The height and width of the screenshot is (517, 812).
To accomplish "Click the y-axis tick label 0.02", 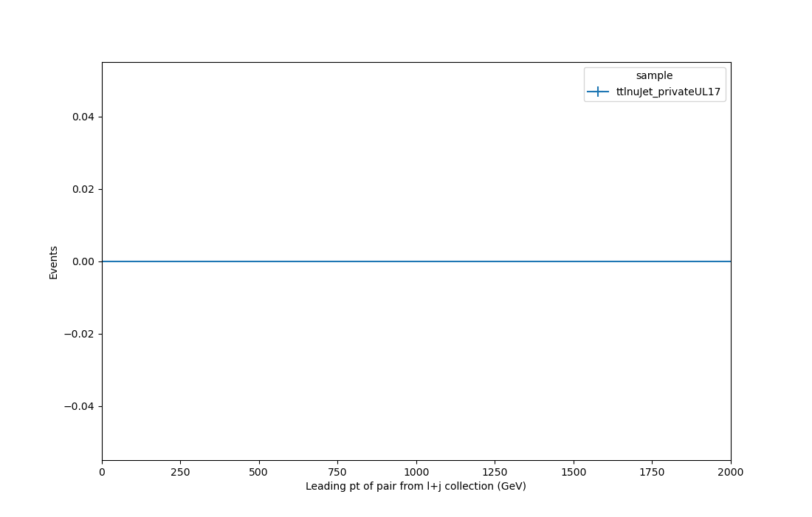I will 83,190.
